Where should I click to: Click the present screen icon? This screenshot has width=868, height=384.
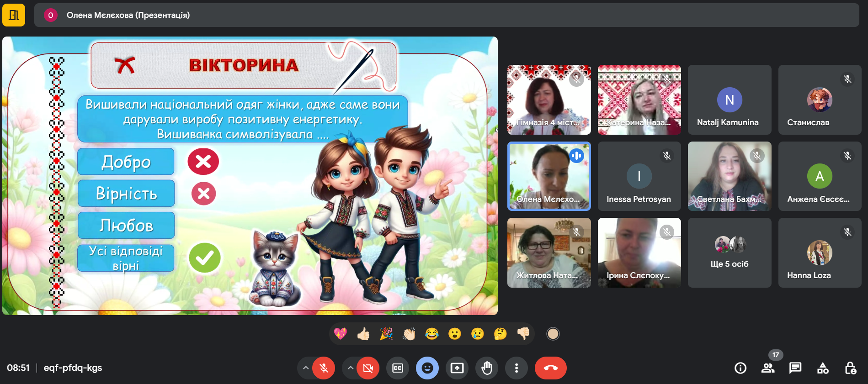coord(457,368)
